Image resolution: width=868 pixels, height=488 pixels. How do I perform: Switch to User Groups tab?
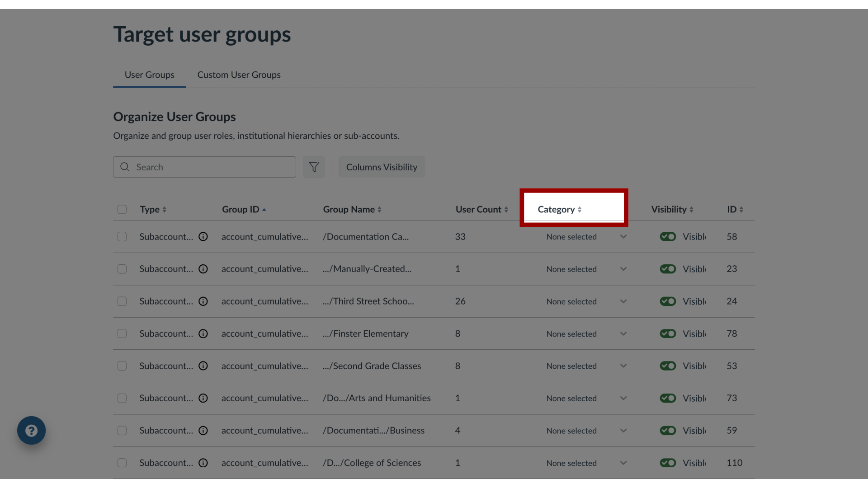[150, 75]
